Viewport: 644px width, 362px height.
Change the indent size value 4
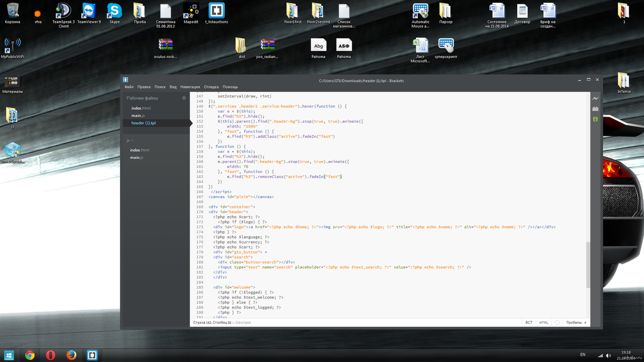(585, 323)
